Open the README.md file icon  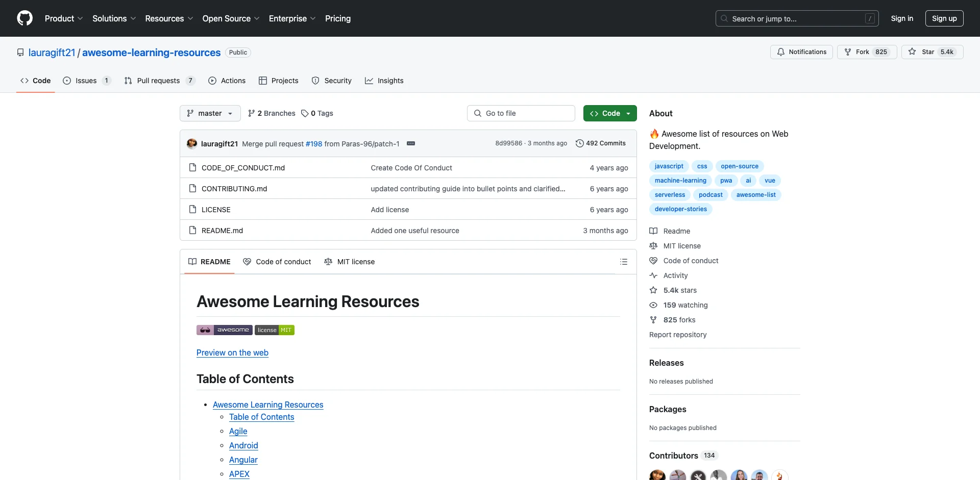coord(192,230)
